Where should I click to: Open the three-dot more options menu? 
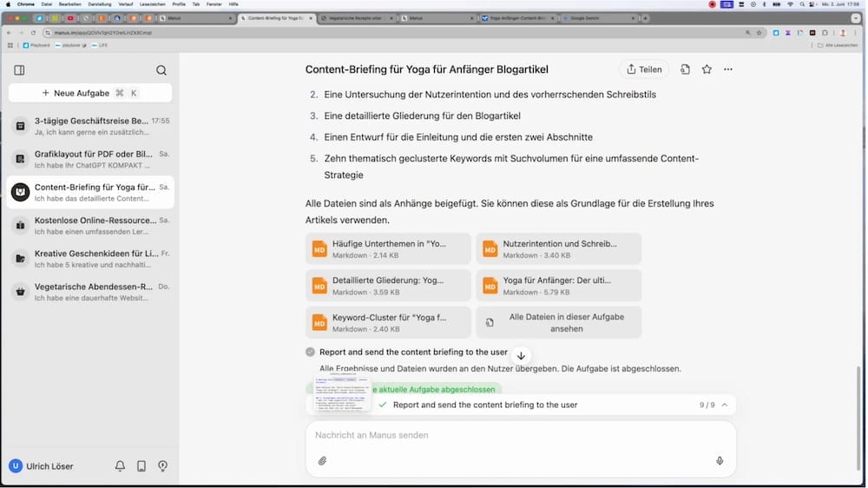pos(728,69)
